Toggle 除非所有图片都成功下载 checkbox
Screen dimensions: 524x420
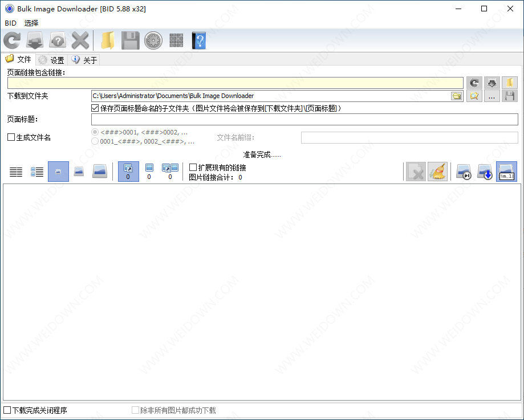point(135,410)
